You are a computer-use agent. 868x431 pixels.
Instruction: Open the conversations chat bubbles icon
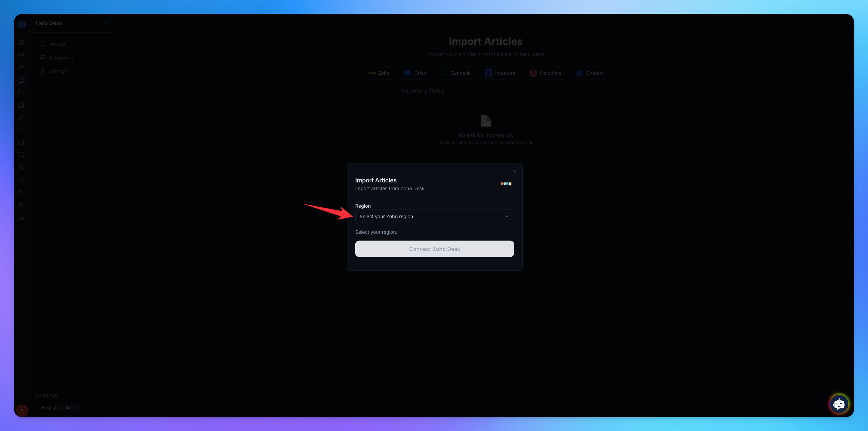[21, 93]
